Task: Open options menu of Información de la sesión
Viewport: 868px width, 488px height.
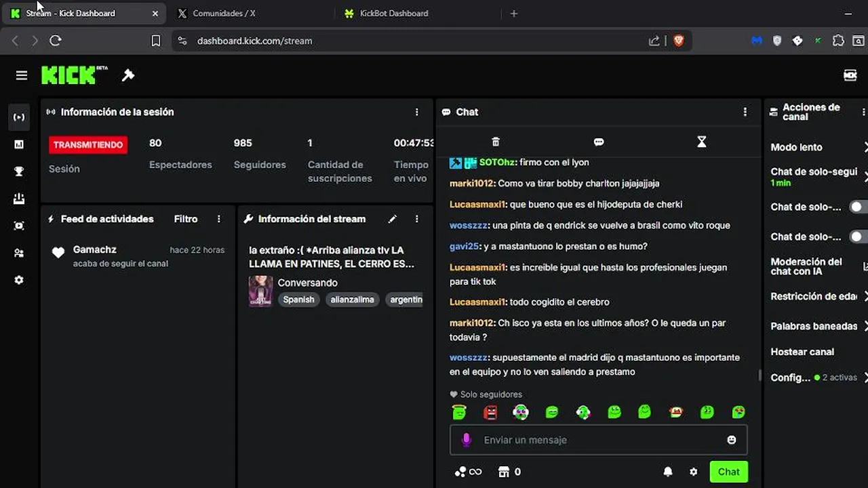Action: pos(417,112)
